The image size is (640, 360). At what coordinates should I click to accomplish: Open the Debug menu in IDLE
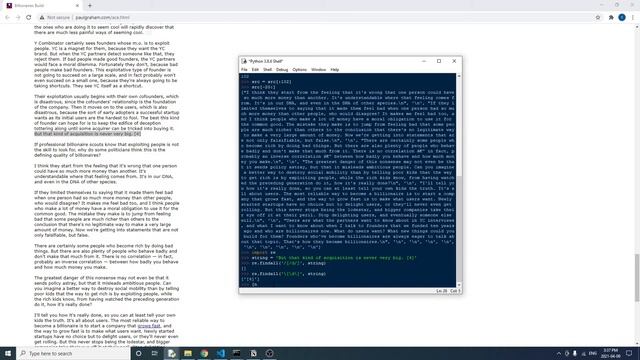point(282,70)
